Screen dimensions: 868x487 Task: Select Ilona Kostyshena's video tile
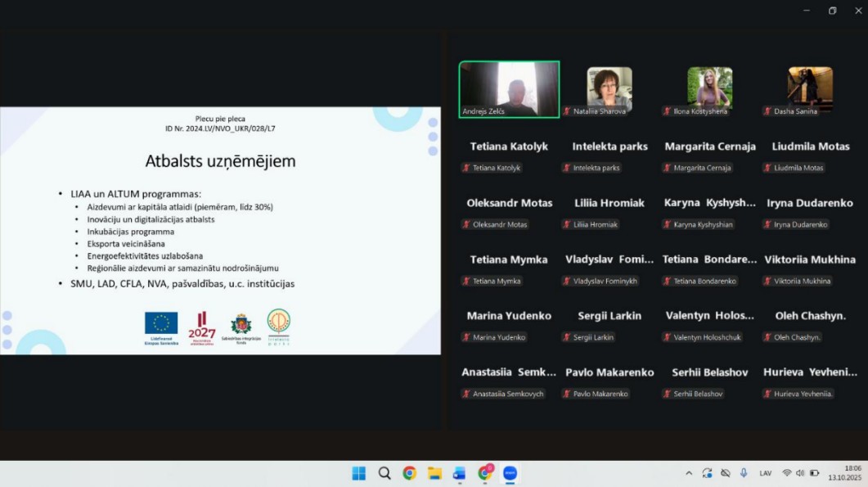pyautogui.click(x=709, y=89)
